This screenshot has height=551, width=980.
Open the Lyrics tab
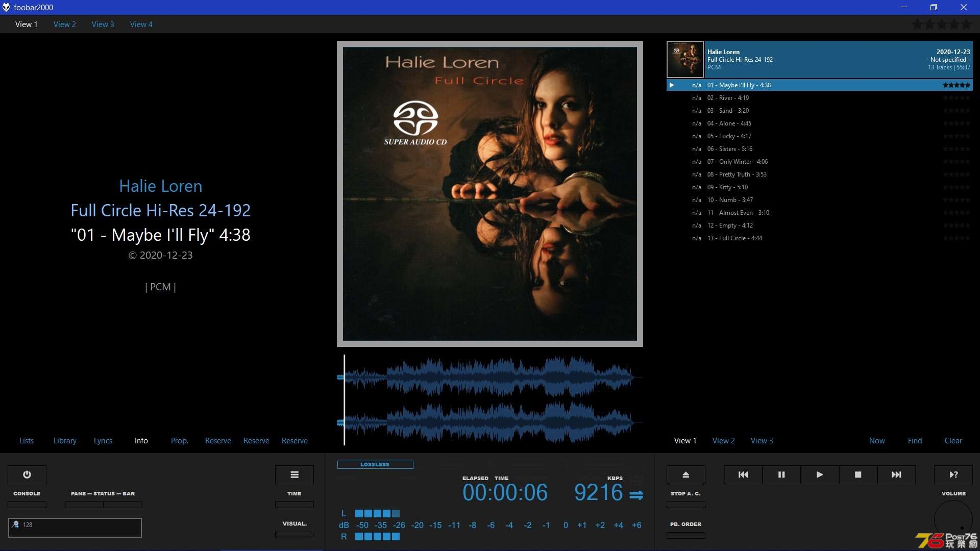pyautogui.click(x=103, y=440)
